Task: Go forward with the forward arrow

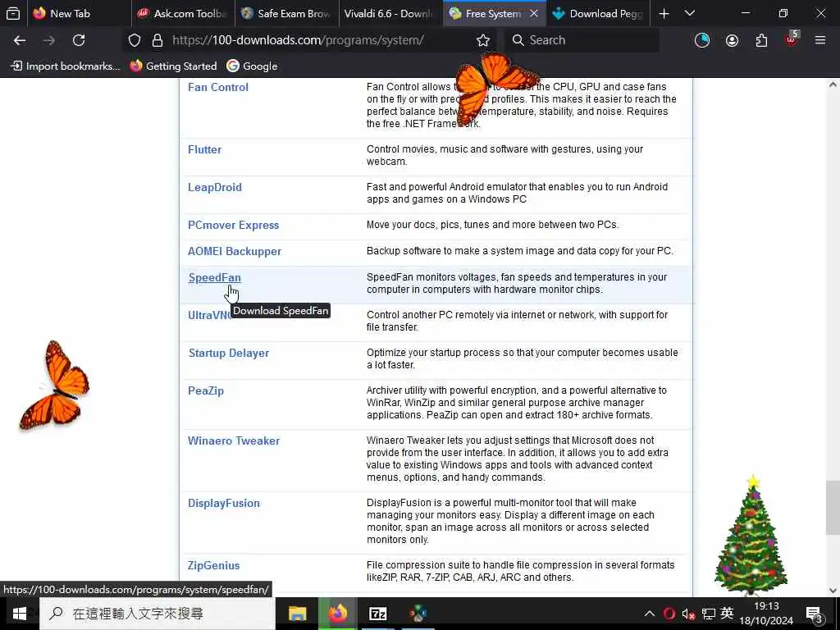Action: tap(49, 40)
